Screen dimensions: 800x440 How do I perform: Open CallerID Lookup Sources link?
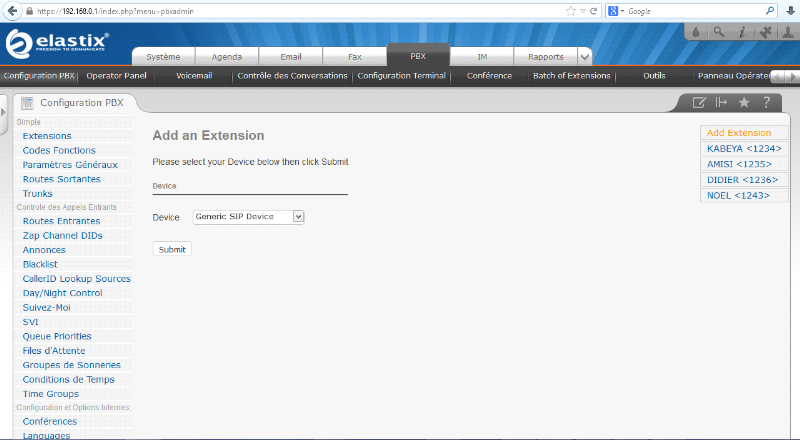pos(77,279)
